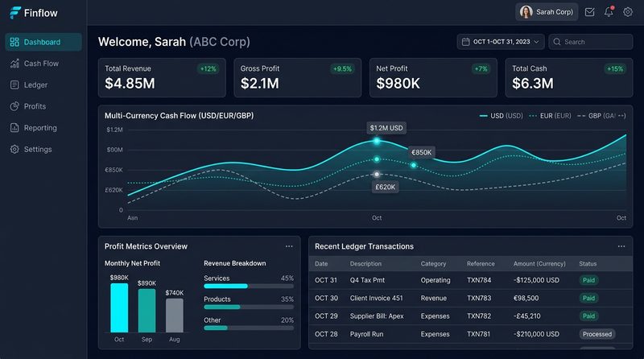Click the search magnifier icon
This screenshot has width=644, height=359.
(x=557, y=42)
